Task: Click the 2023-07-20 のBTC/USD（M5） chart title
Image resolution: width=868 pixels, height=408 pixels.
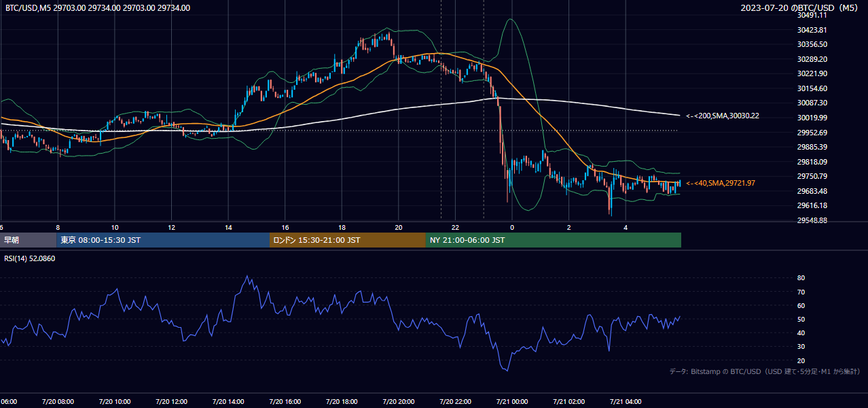Action: (799, 8)
